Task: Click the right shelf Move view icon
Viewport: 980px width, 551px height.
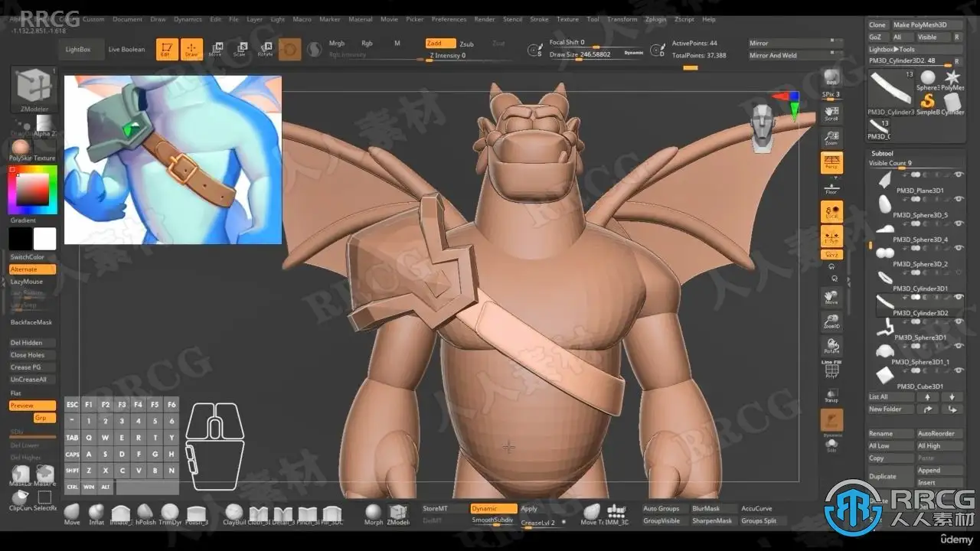Action: point(831,297)
